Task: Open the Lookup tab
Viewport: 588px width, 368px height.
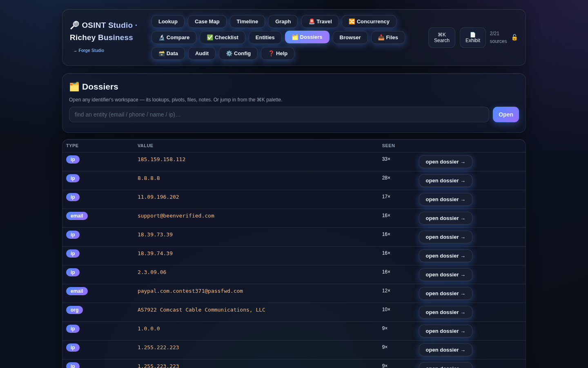Action: point(168,22)
